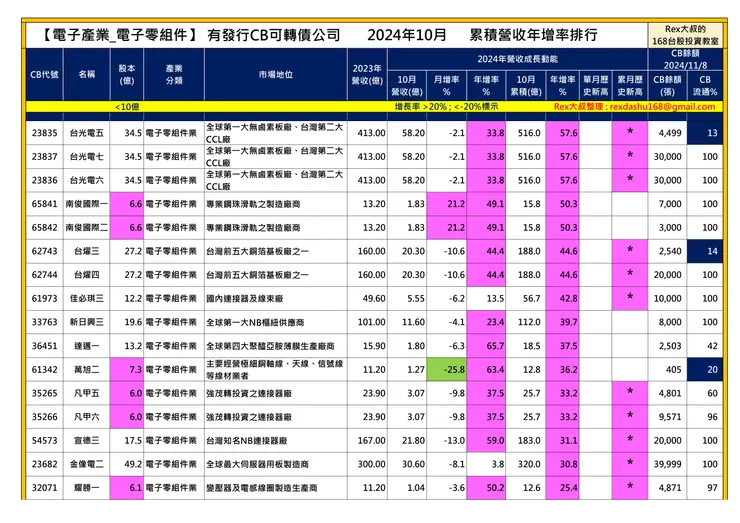740x523 pixels.
Task: Click CB code 23835
Action: [x=44, y=133]
